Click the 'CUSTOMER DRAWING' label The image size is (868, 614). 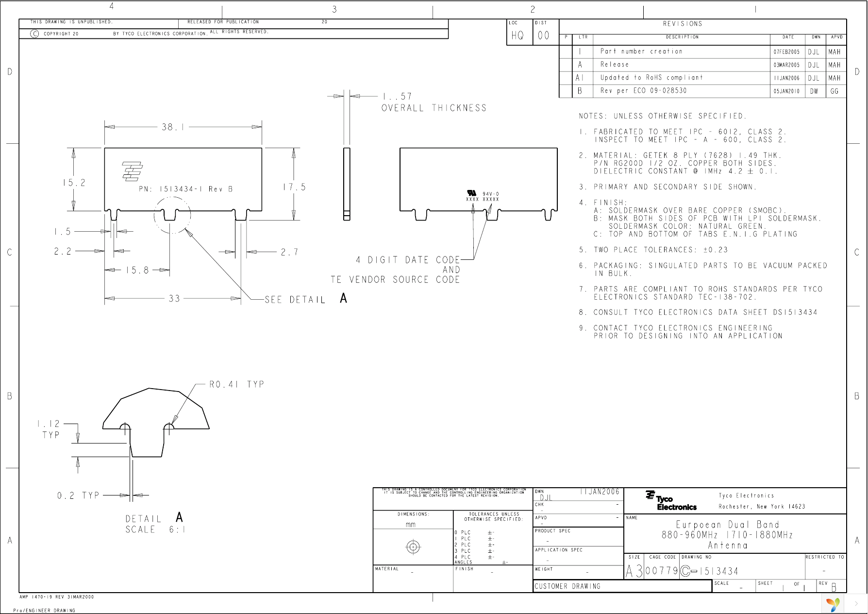[x=568, y=586]
